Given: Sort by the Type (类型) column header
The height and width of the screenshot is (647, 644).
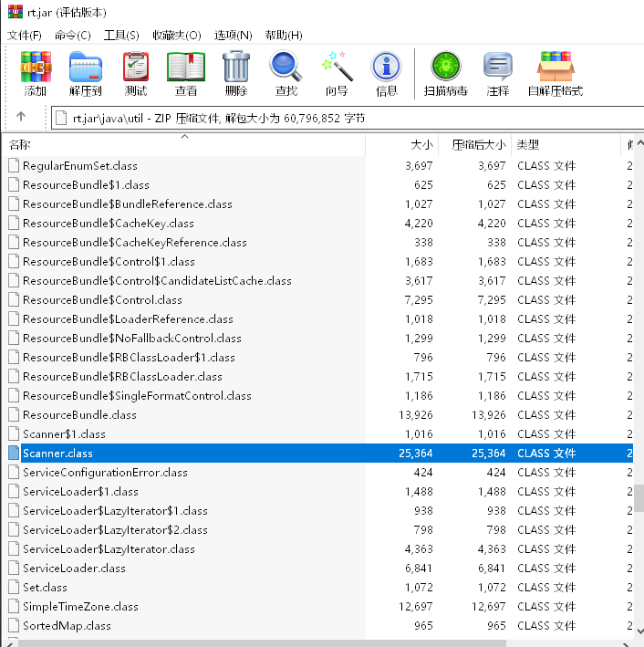Looking at the screenshot, I should 566,145.
